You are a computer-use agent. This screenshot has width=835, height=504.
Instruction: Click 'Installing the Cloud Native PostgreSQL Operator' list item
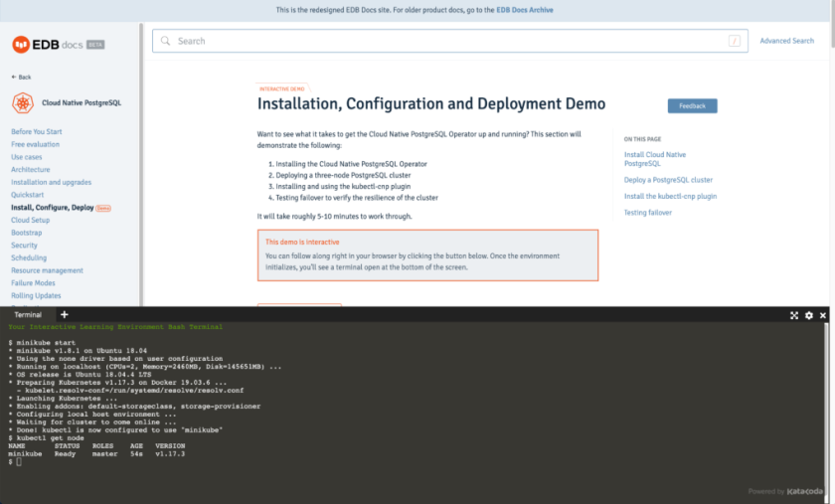[352, 164]
